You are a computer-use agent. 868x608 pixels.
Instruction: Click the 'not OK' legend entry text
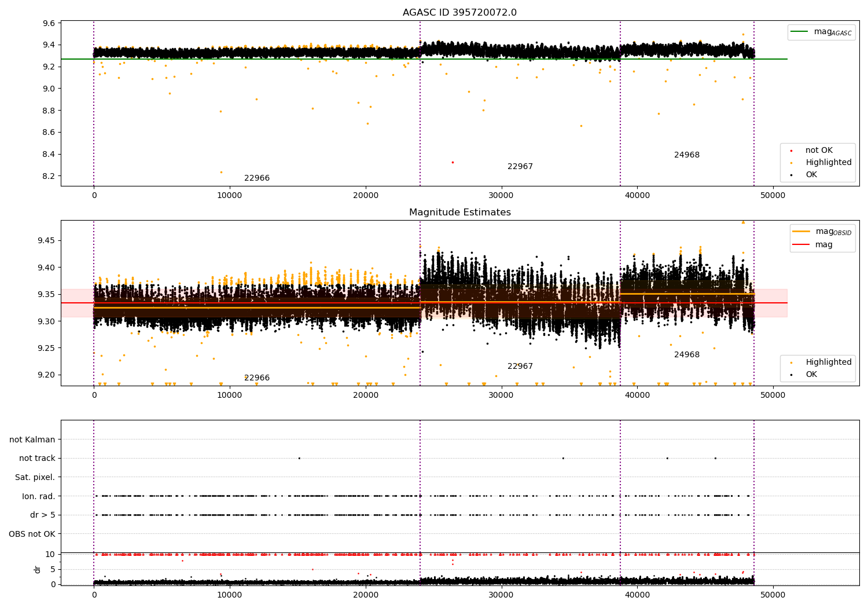pos(819,151)
